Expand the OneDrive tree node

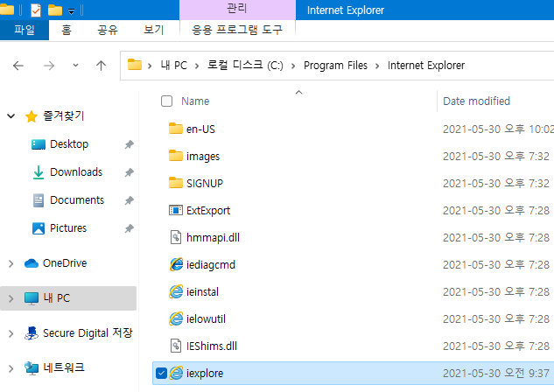click(x=11, y=263)
